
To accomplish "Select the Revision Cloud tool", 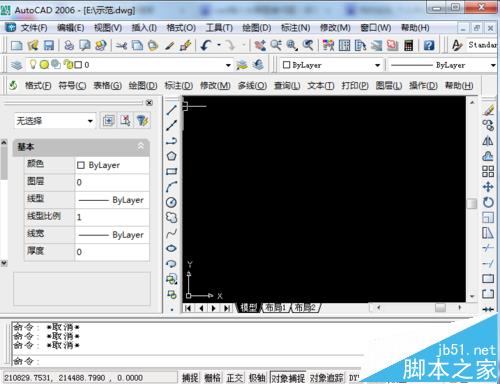I will [171, 217].
